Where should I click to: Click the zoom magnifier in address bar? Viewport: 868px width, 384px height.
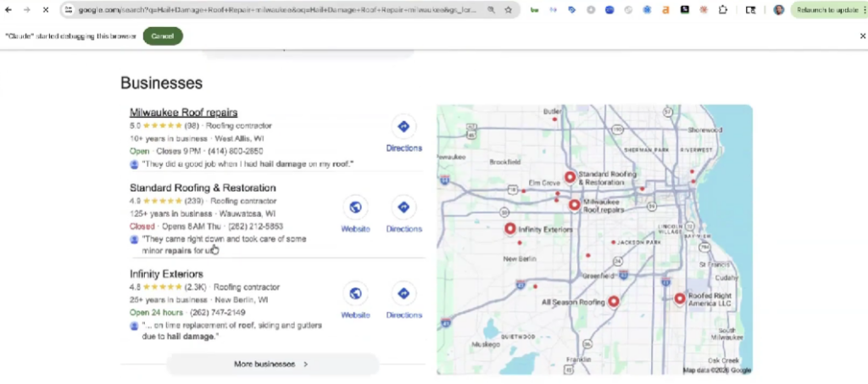point(491,10)
